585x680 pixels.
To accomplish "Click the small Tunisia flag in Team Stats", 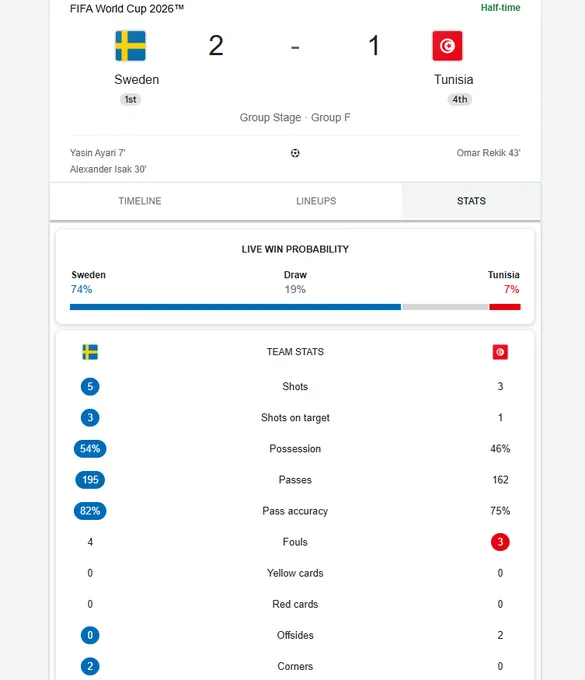I will tap(500, 352).
